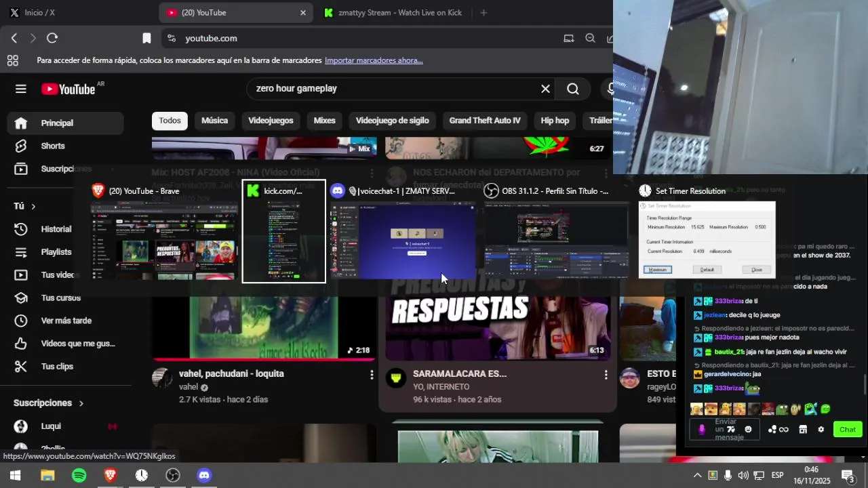The image size is (868, 488).
Task: Open the Brave apps grid icon
Action: pyautogui.click(x=13, y=60)
